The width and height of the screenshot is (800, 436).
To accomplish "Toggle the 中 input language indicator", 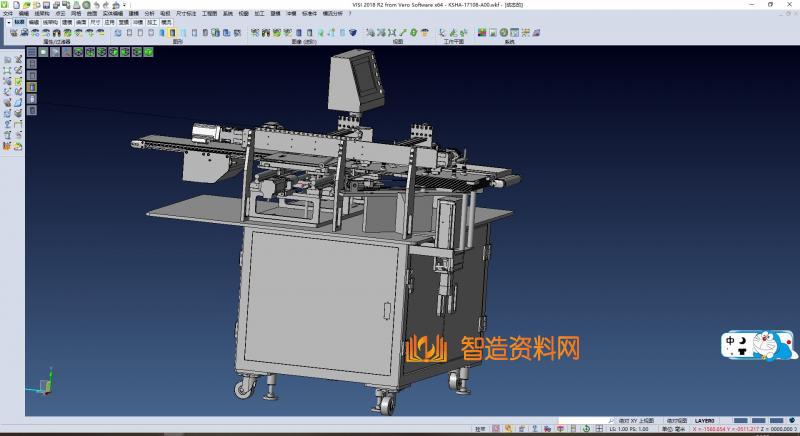I will (731, 343).
